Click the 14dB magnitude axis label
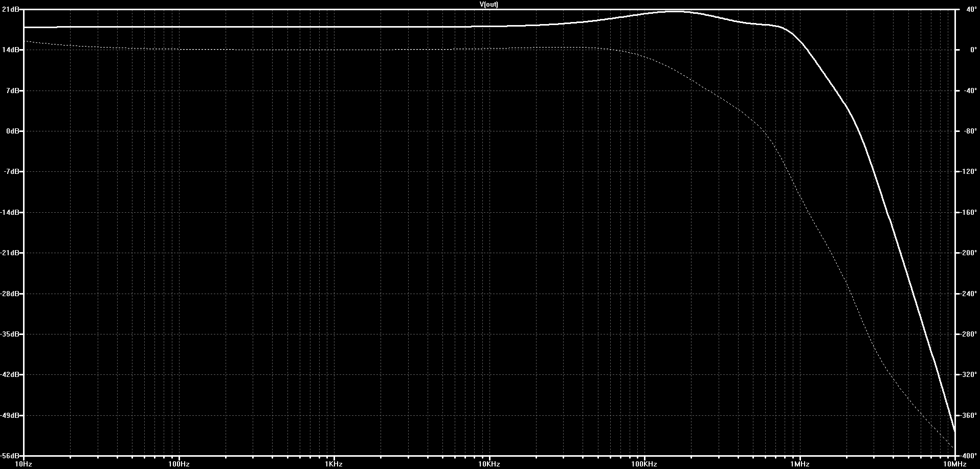980x469 pixels. (10, 50)
